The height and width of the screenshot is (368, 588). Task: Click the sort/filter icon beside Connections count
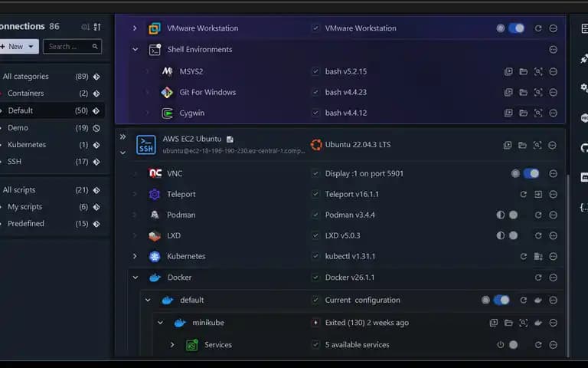click(x=97, y=27)
